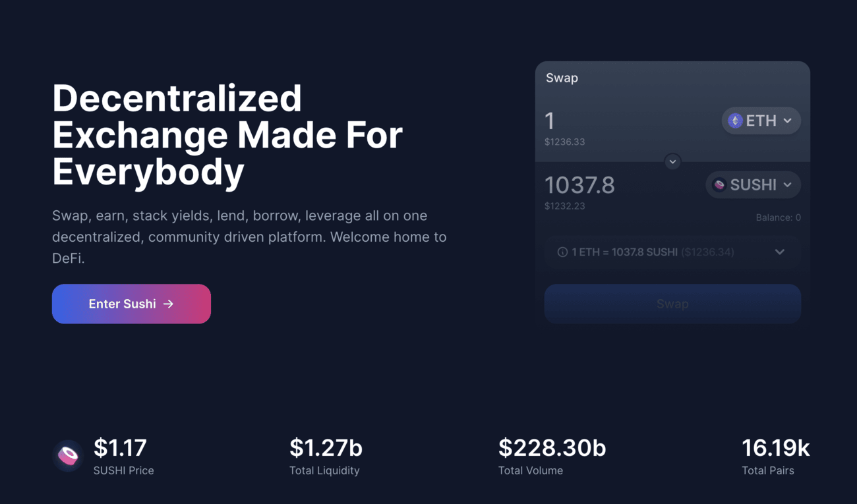Click the arrow inside Enter Sushi

169,304
